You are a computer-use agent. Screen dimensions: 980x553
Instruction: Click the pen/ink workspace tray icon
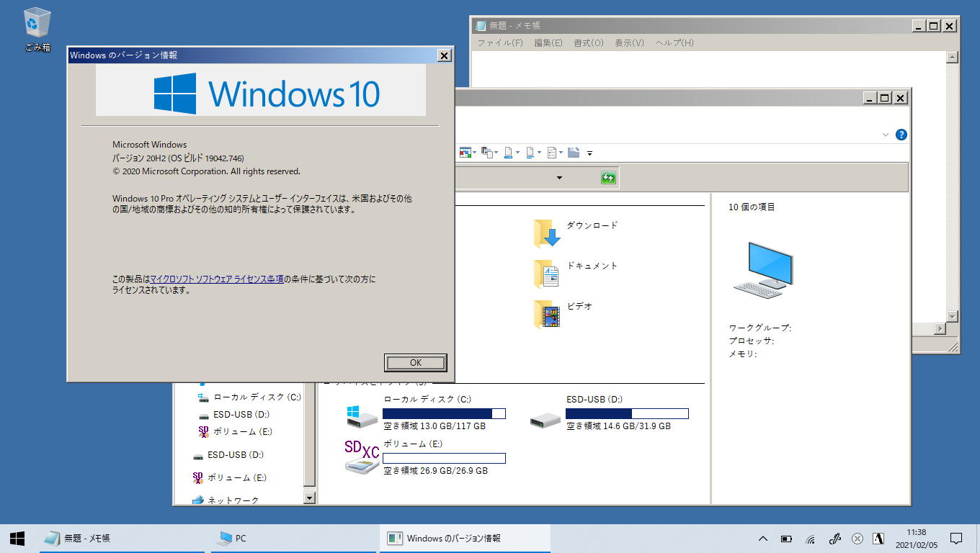(834, 538)
